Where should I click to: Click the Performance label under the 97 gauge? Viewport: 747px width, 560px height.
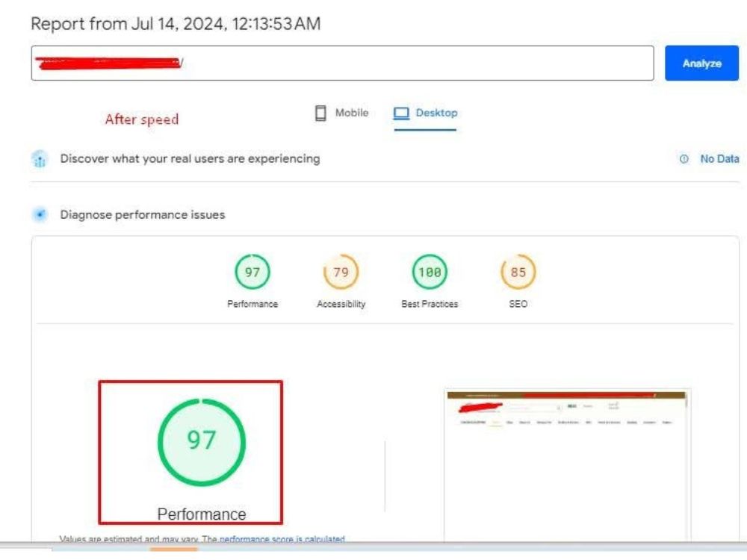tap(252, 304)
